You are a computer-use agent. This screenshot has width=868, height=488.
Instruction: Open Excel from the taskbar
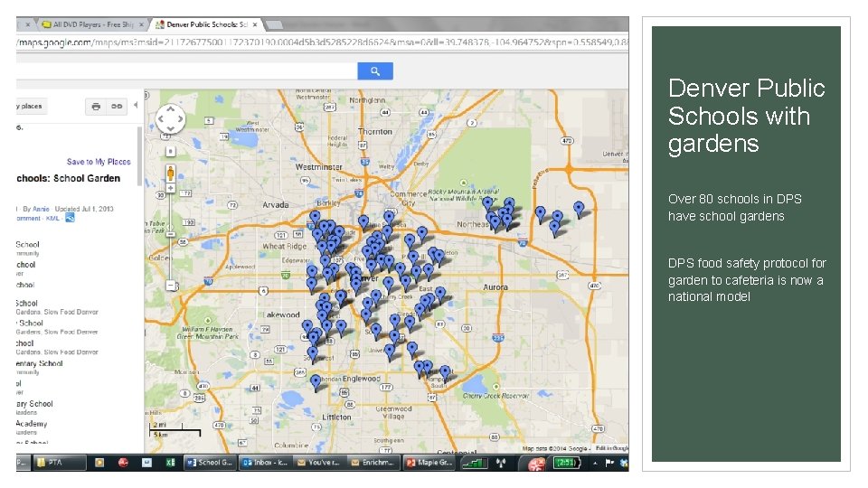click(171, 463)
